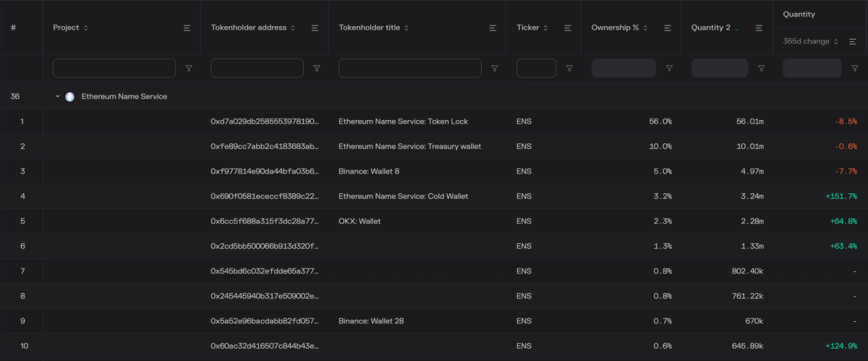Screen dimensions: 868x361
Task: Open the Ownership % column menu icon
Action: (x=667, y=27)
